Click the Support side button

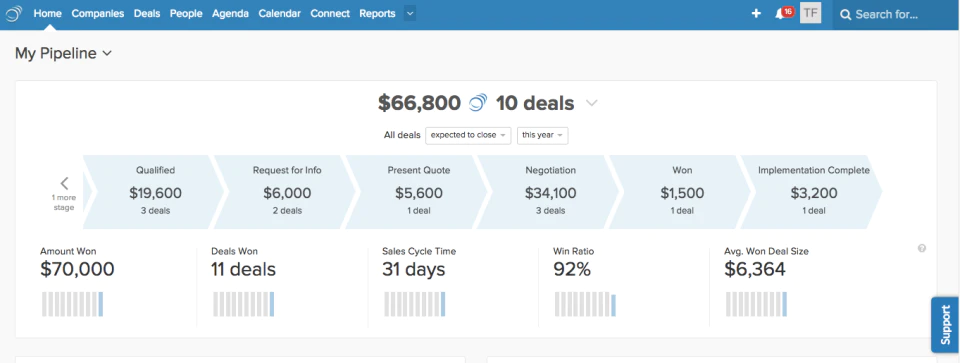(x=945, y=324)
